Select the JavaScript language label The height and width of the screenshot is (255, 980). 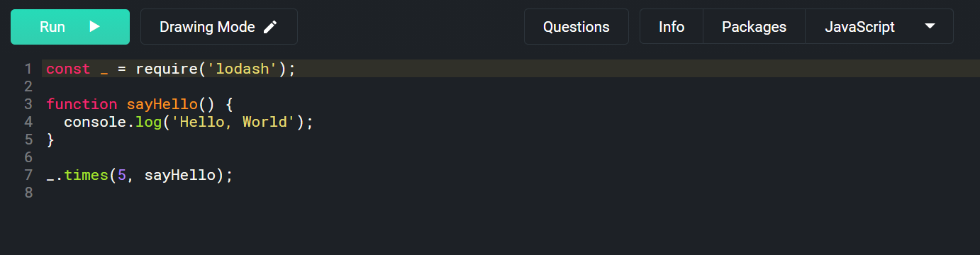859,27
